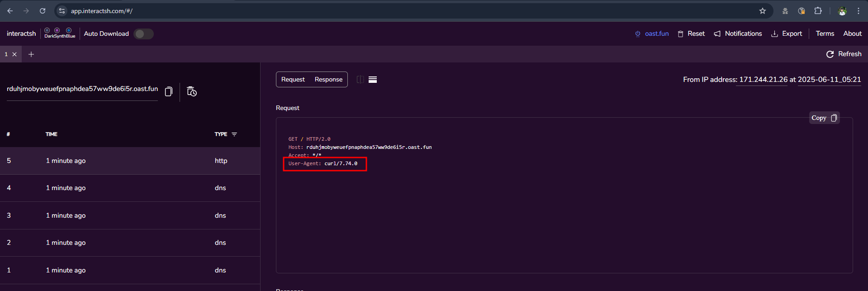The image size is (868, 291).
Task: View site information icon in address bar
Action: [62, 11]
